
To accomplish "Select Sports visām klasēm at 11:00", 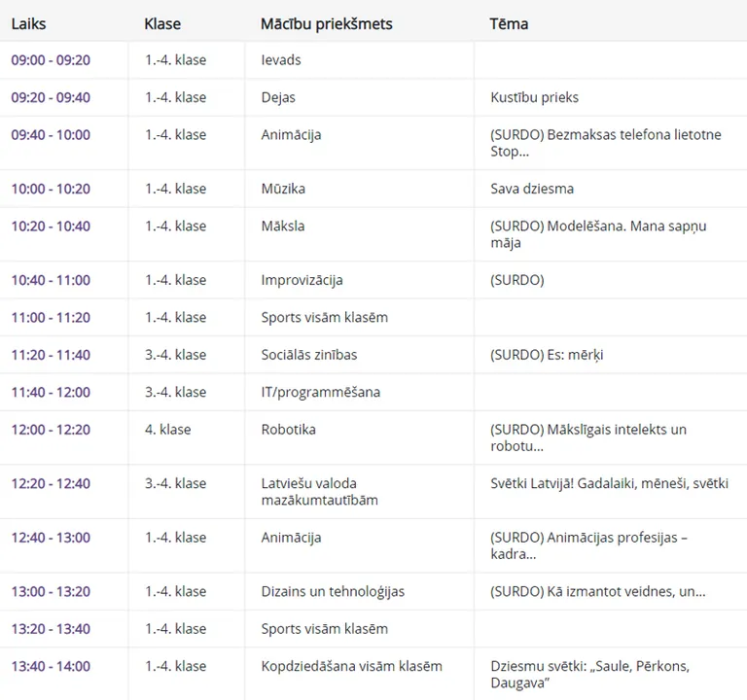I will 325,317.
